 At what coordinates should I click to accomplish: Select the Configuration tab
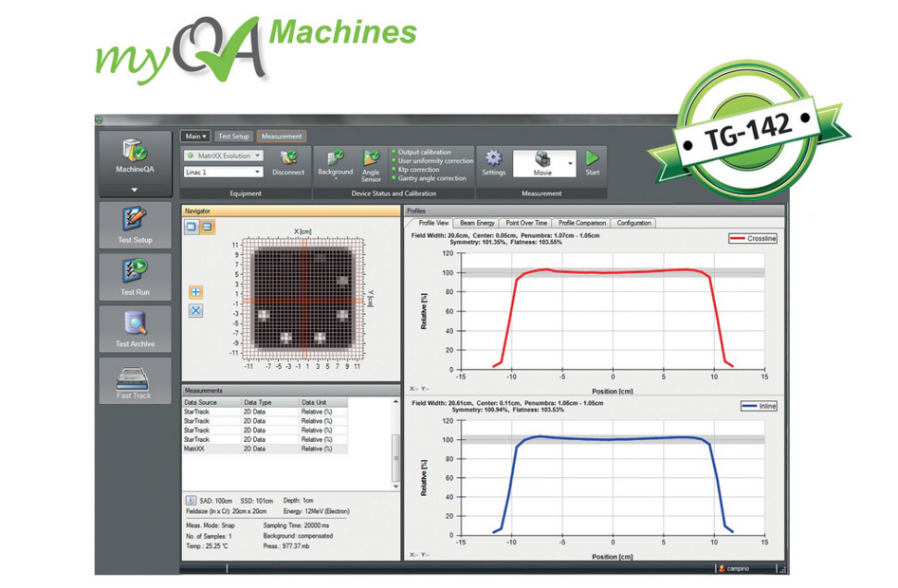click(634, 223)
